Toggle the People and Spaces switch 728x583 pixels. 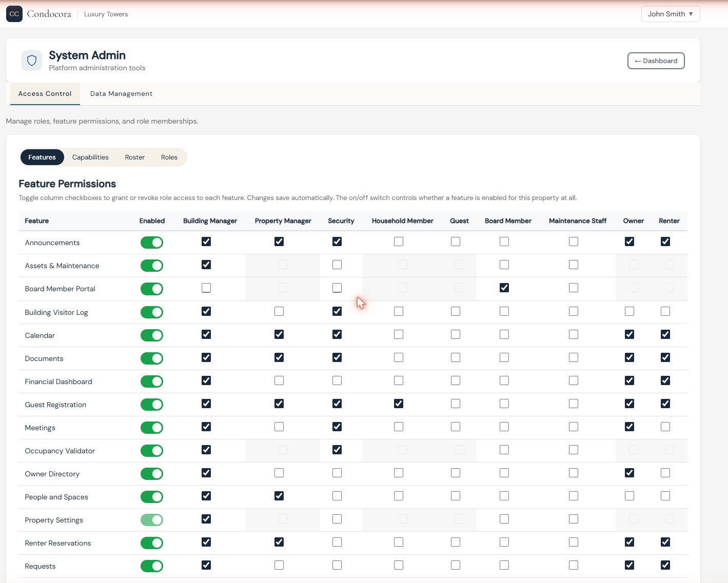pyautogui.click(x=152, y=497)
